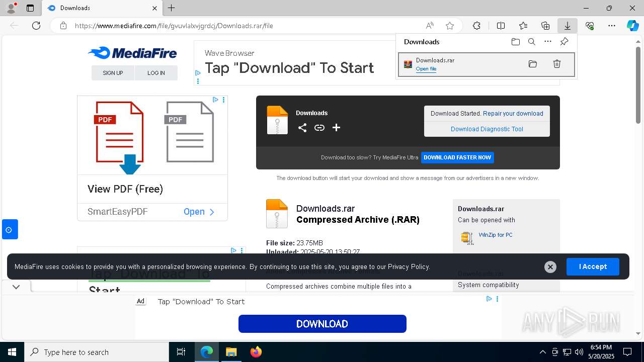Click taskbar clock showing 6:54 PM
Viewport: 644px width, 362px height.
tap(601, 352)
